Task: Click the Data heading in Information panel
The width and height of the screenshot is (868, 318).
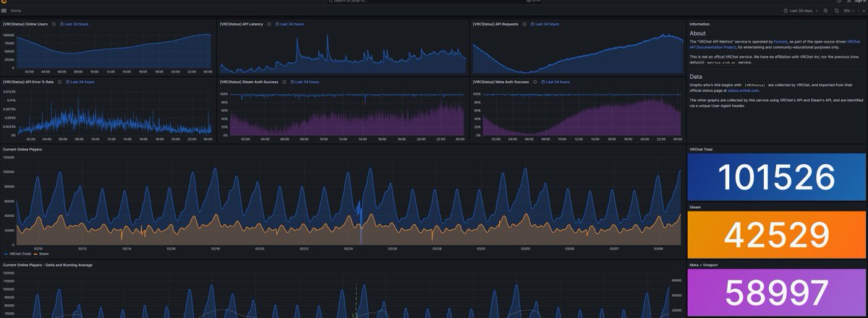Action: (696, 76)
